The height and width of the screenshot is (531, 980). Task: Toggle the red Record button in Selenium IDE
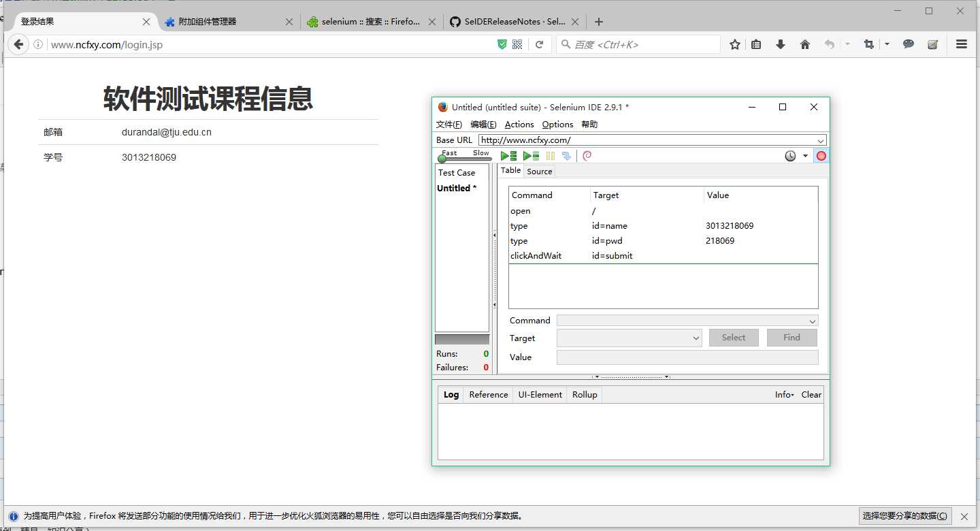(821, 156)
